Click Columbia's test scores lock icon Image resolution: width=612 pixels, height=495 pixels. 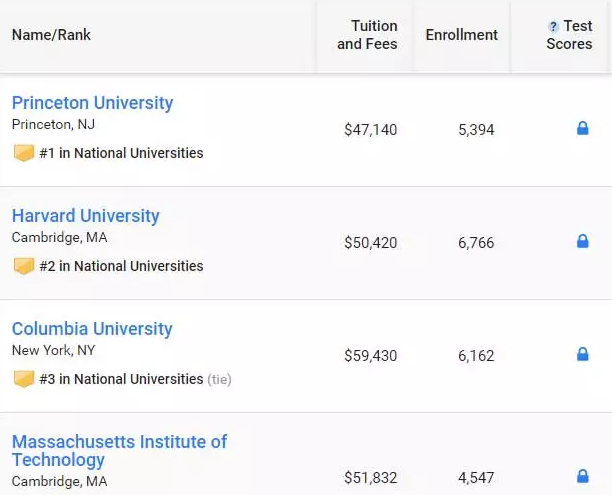tap(583, 354)
